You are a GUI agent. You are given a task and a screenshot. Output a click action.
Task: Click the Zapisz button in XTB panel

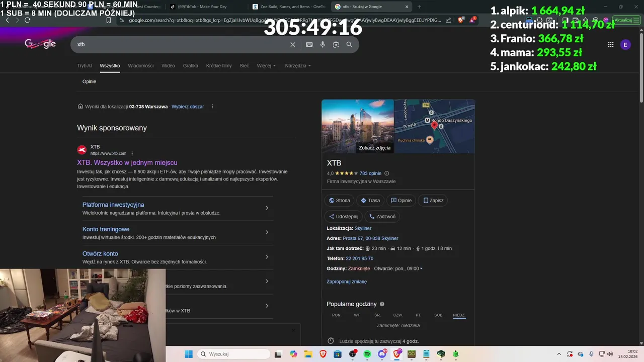coord(433,201)
